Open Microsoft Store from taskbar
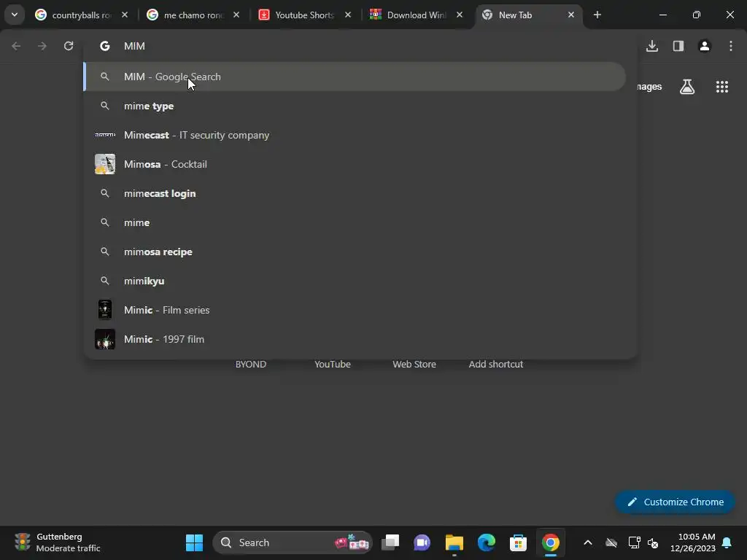Image resolution: width=747 pixels, height=560 pixels. (x=519, y=542)
